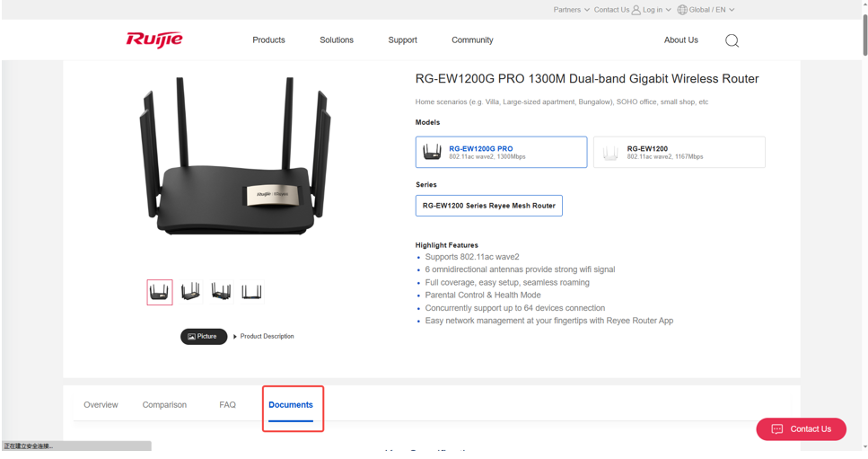Open the Solutions menu
The height and width of the screenshot is (459, 868).
coord(337,40)
